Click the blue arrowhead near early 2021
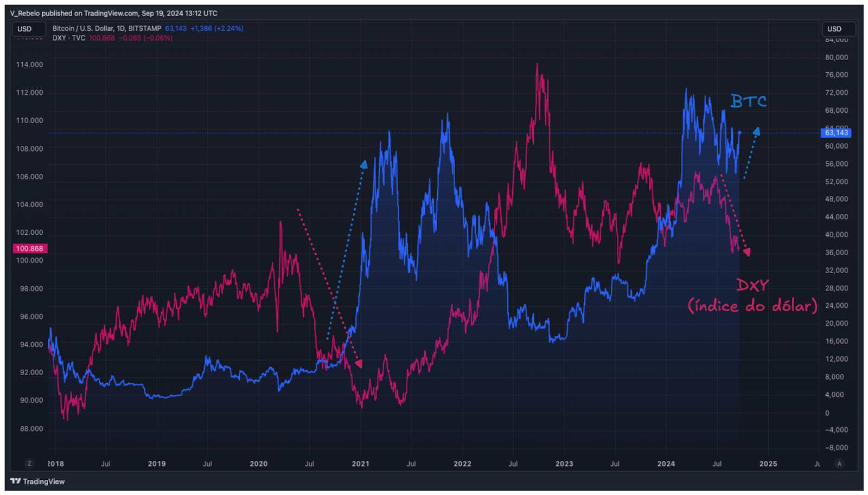This screenshot has width=868, height=495. pyautogui.click(x=364, y=164)
